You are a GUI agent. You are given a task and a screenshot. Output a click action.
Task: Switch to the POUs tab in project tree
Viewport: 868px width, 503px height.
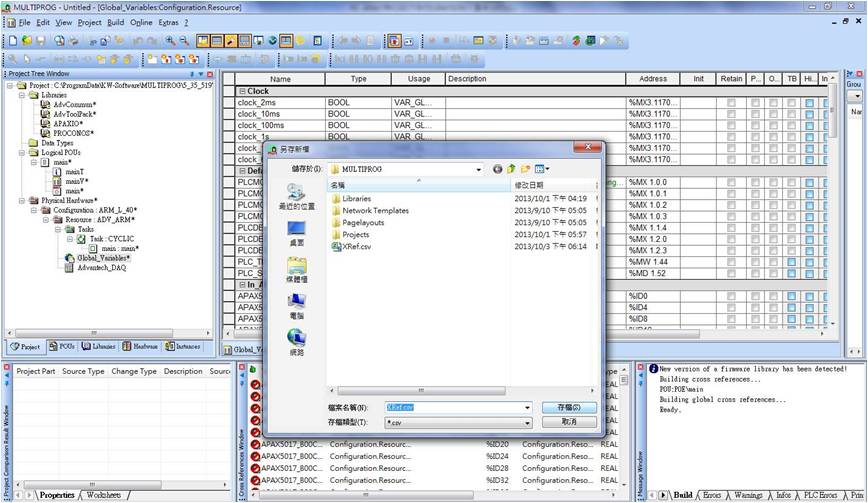[x=61, y=346]
